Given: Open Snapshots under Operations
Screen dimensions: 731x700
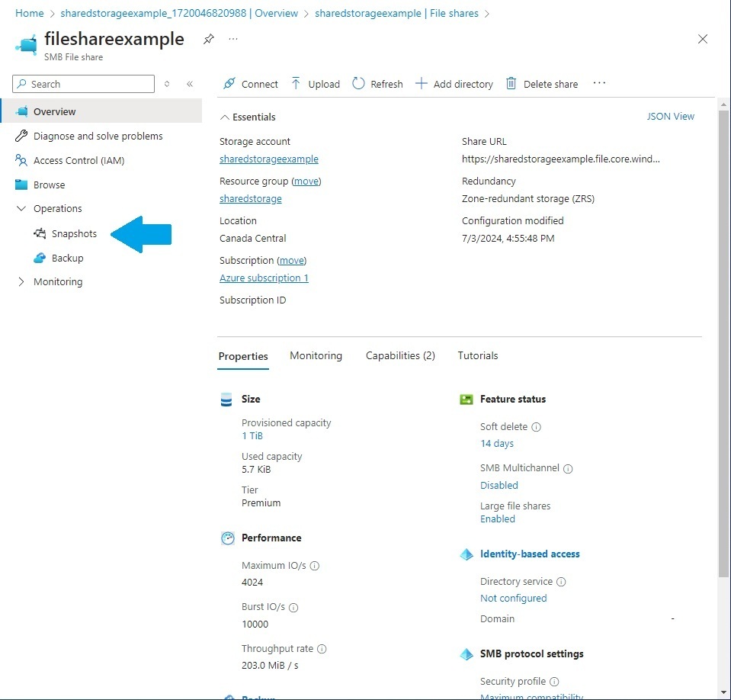Looking at the screenshot, I should [74, 233].
